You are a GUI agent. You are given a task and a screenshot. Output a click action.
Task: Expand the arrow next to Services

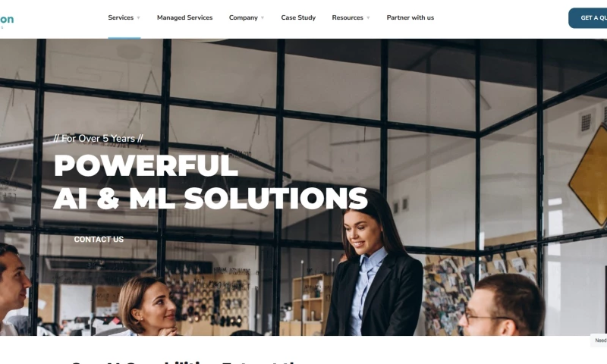[139, 17]
